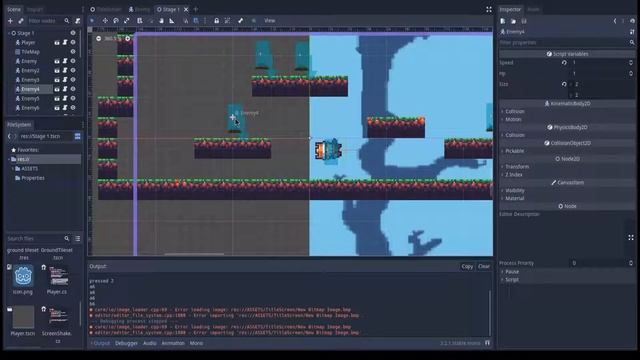Add a new scene tab with the plus
Viewport: 640px width, 360px height.
click(196, 9)
